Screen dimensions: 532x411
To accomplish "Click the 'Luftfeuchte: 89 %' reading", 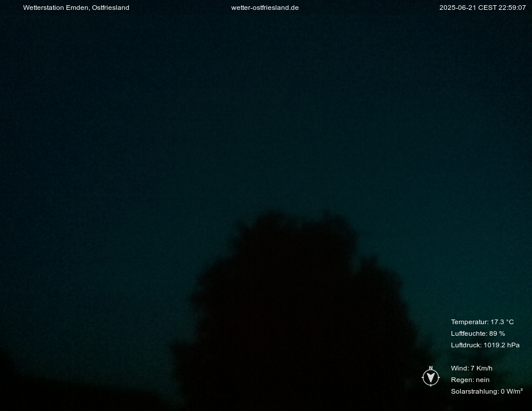I will coord(478,333).
